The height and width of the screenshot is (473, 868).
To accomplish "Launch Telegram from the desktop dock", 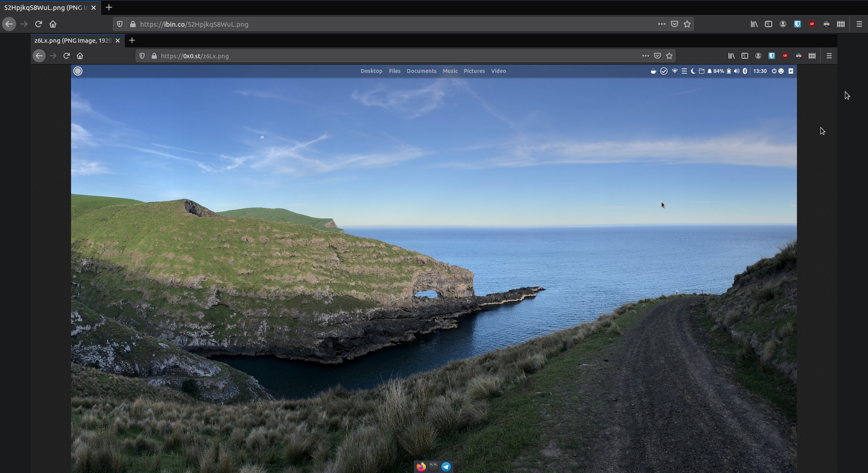I will tap(446, 467).
